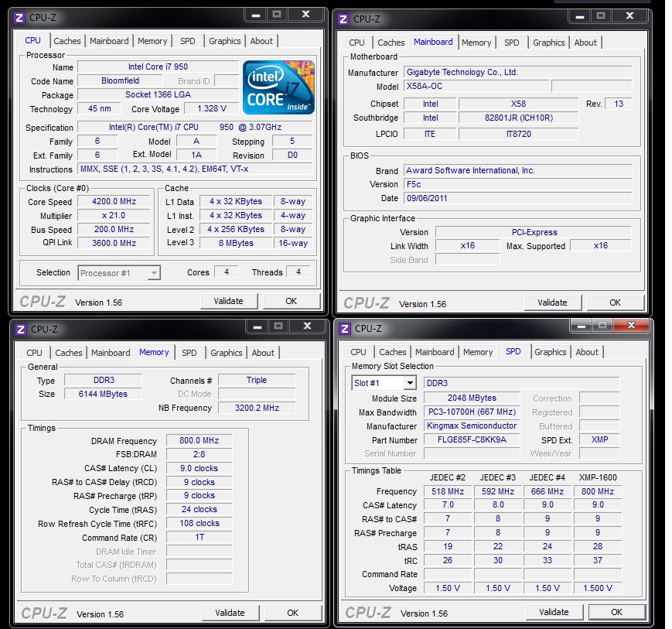The image size is (672, 629).
Task: Click Validate in the DRAM timings window
Action: (230, 613)
